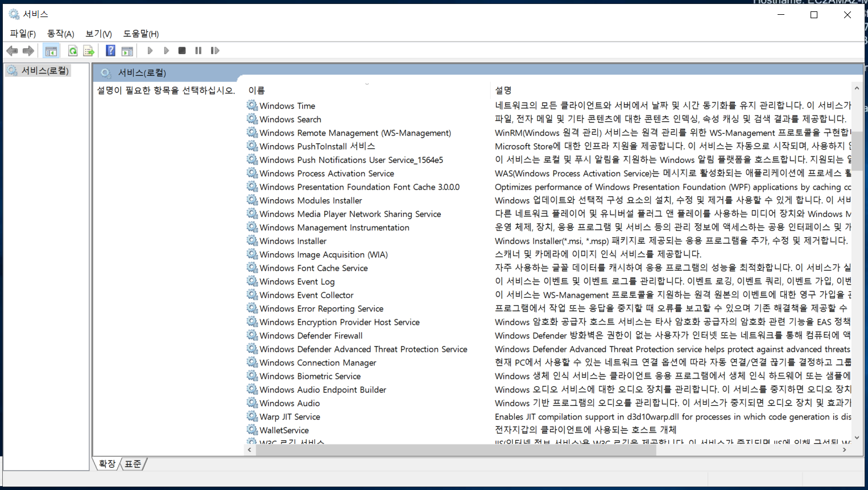The width and height of the screenshot is (868, 490).
Task: Click the gear icon beside Windows Audio
Action: tap(252, 403)
